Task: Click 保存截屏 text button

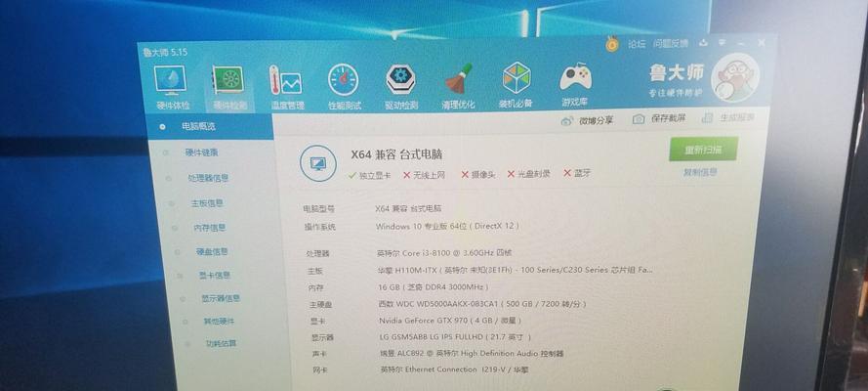Action: 668,118
